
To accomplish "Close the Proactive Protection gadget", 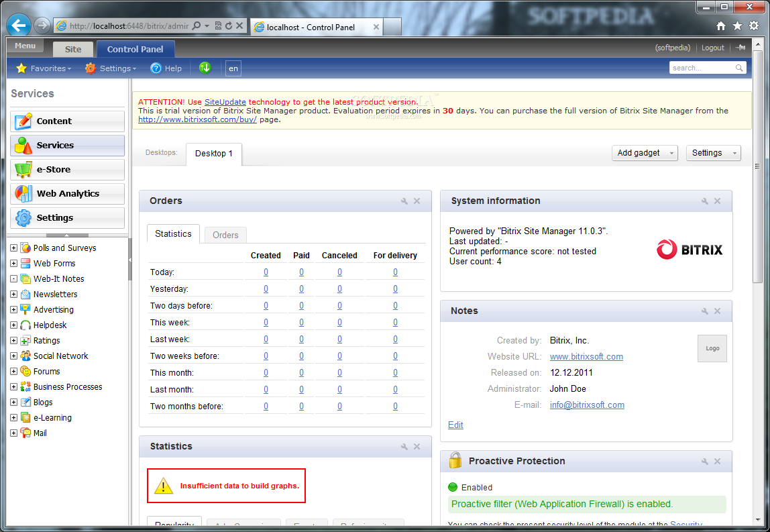I will coord(718,462).
